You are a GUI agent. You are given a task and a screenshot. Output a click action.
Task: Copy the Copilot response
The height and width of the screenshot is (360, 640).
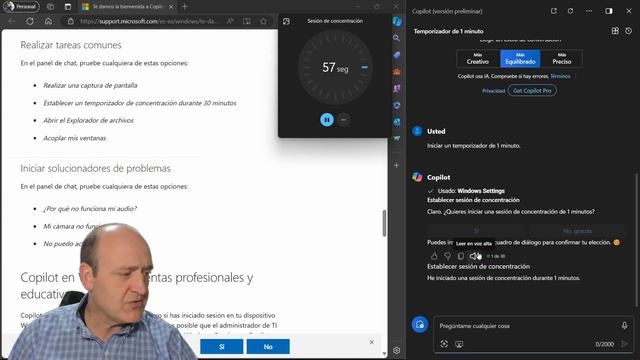tap(460, 256)
